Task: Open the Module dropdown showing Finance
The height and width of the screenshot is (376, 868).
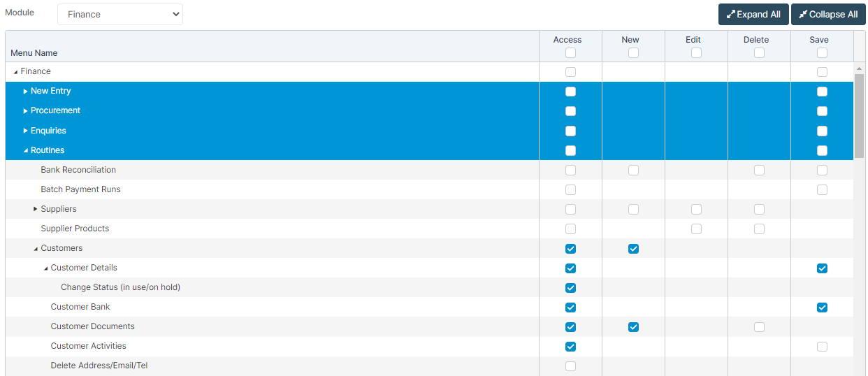Action: (120, 14)
